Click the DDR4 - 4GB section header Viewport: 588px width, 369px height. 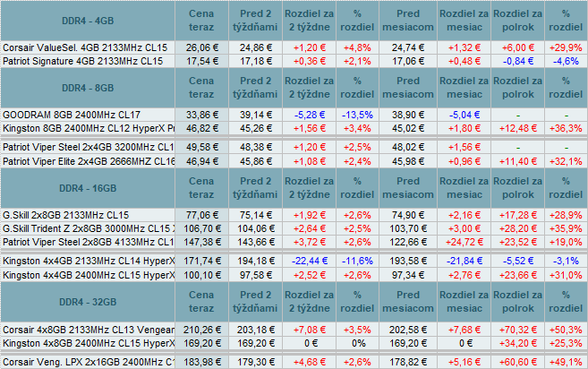tap(89, 21)
